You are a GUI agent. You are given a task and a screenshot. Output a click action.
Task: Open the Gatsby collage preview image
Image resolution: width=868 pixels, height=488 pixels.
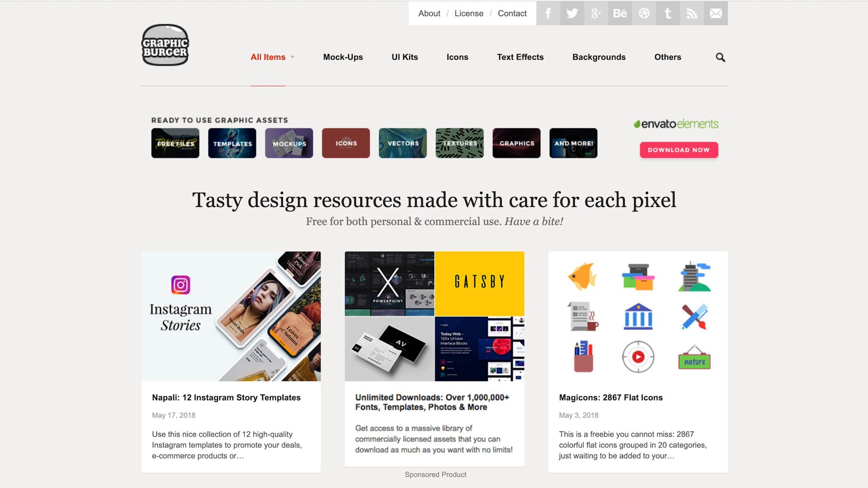[434, 316]
